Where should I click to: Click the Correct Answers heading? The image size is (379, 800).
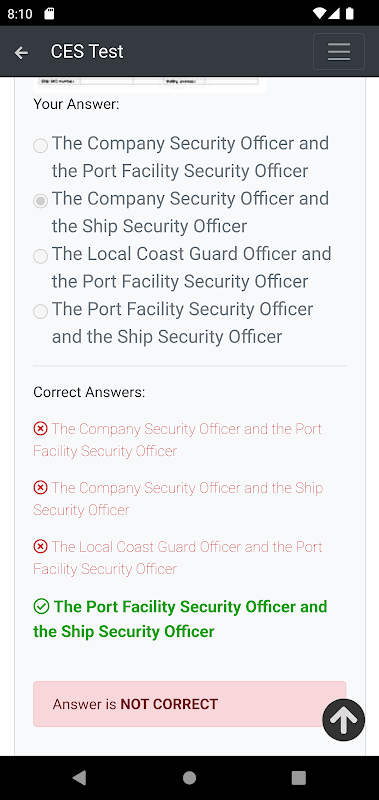[x=89, y=392]
